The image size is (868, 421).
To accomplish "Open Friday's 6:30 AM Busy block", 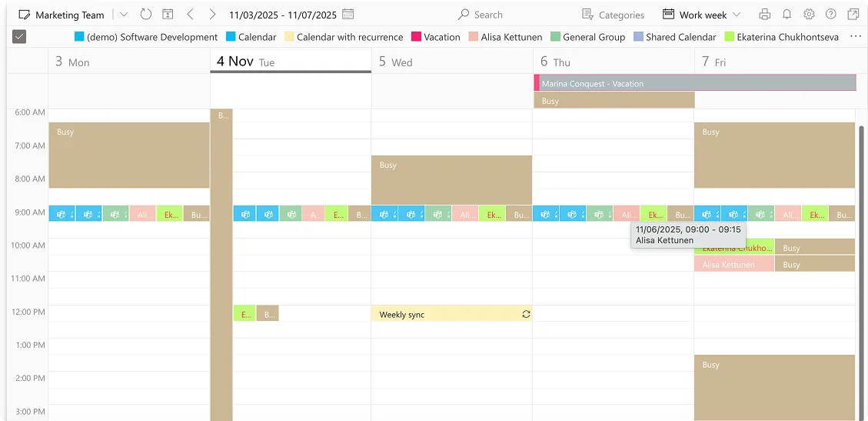I will pyautogui.click(x=775, y=155).
